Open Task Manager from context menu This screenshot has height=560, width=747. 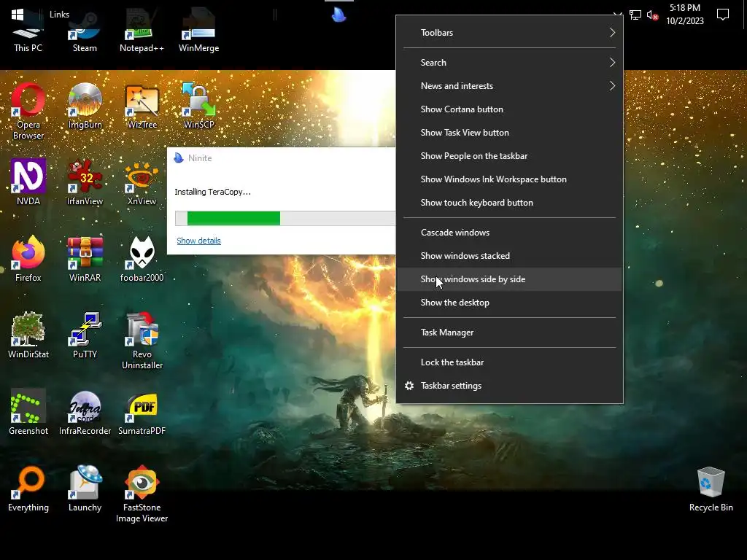(509, 332)
